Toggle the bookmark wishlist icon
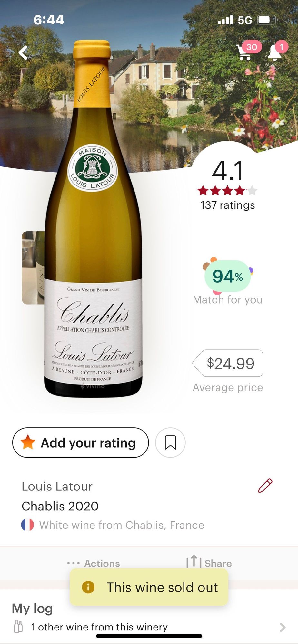Image resolution: width=298 pixels, height=644 pixels. click(x=170, y=442)
